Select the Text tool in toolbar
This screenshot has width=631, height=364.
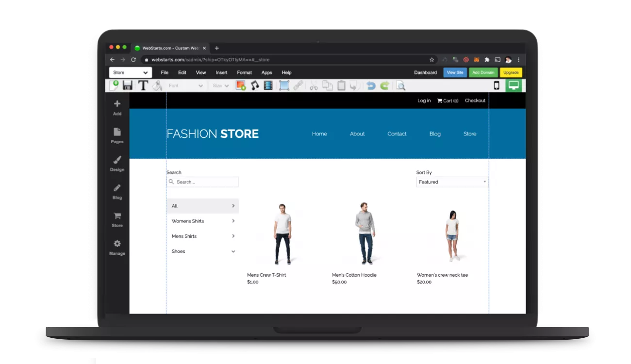tap(143, 86)
